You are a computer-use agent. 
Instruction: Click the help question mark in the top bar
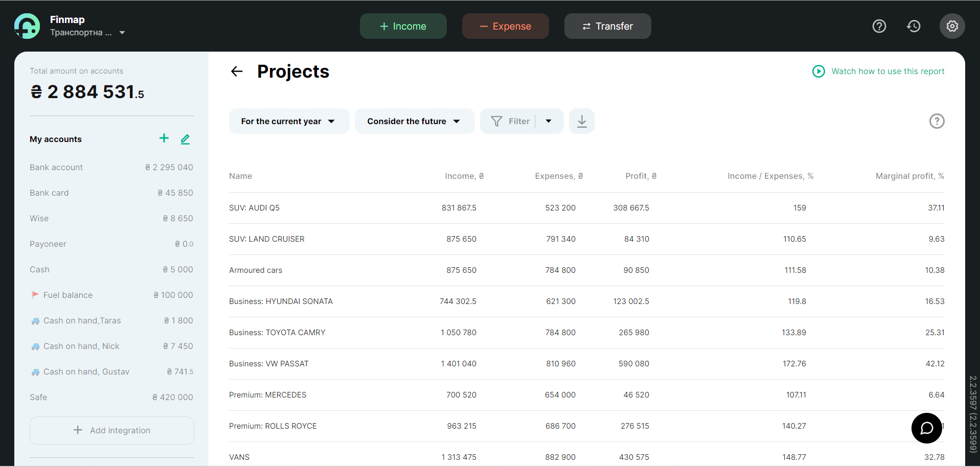(879, 26)
